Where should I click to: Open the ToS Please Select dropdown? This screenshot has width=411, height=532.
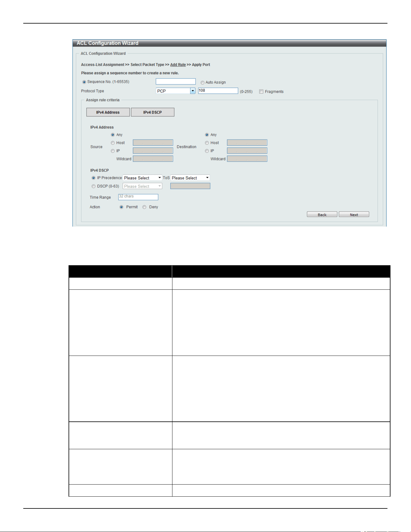pyautogui.click(x=190, y=178)
